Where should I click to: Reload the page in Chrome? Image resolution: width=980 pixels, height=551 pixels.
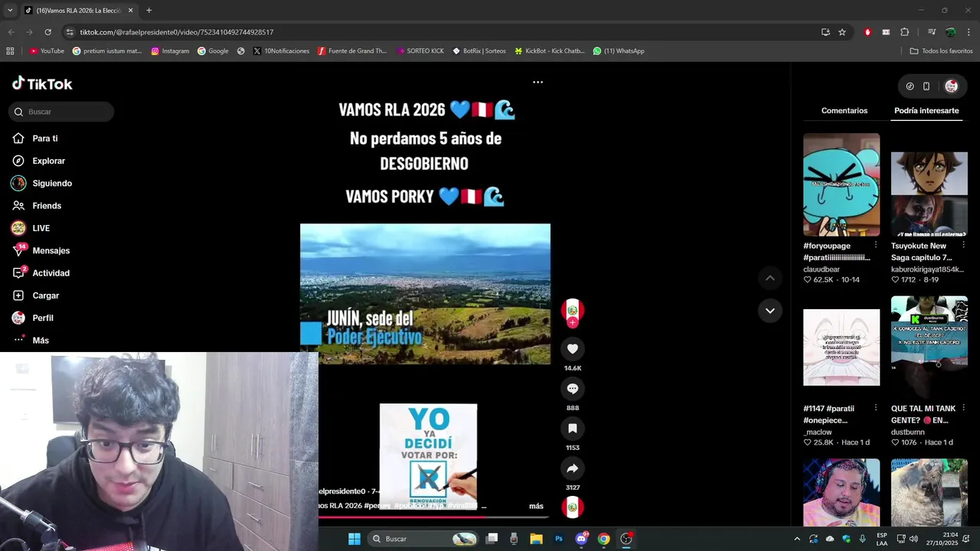click(47, 32)
